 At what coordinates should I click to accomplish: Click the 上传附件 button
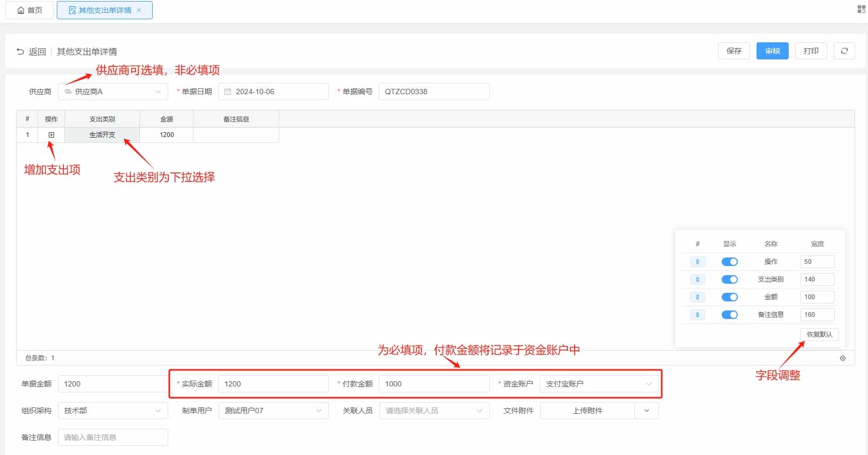587,411
